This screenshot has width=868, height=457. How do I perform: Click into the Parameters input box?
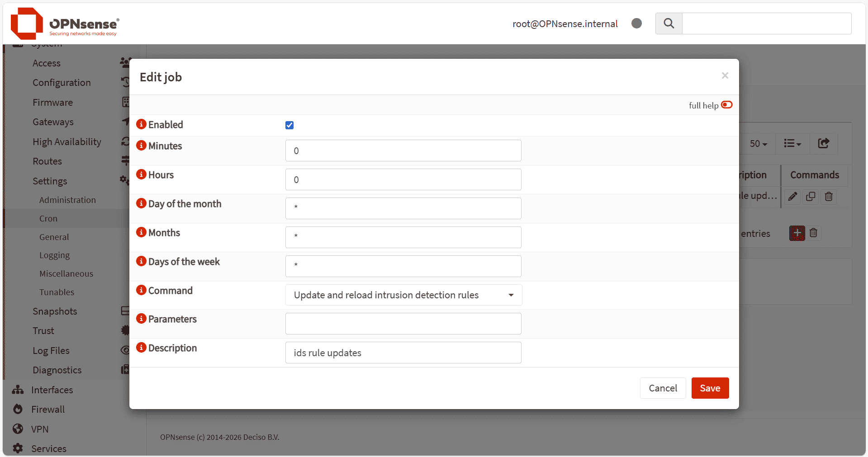point(403,324)
